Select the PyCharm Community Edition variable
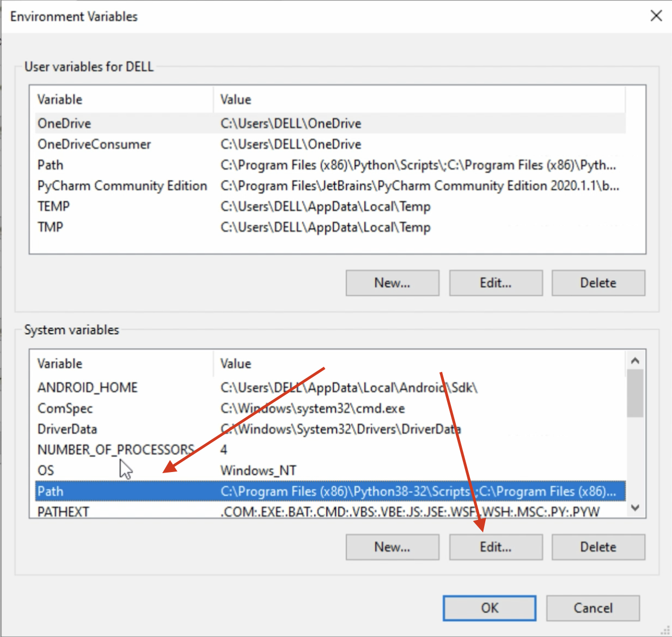 click(122, 186)
